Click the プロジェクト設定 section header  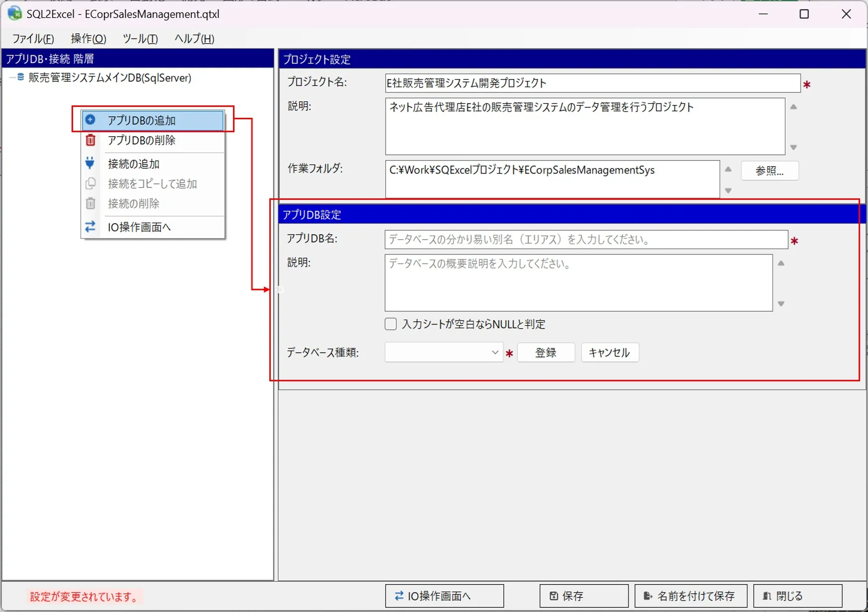pyautogui.click(x=572, y=59)
